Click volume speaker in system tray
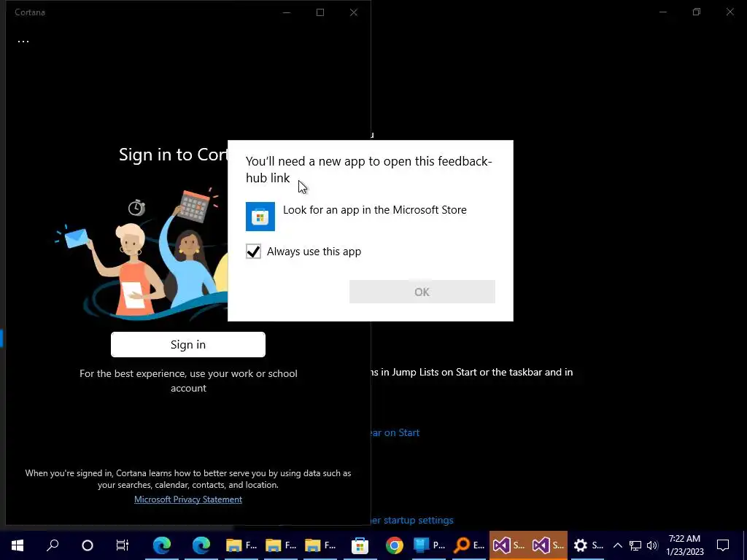The image size is (747, 560). tap(652, 545)
